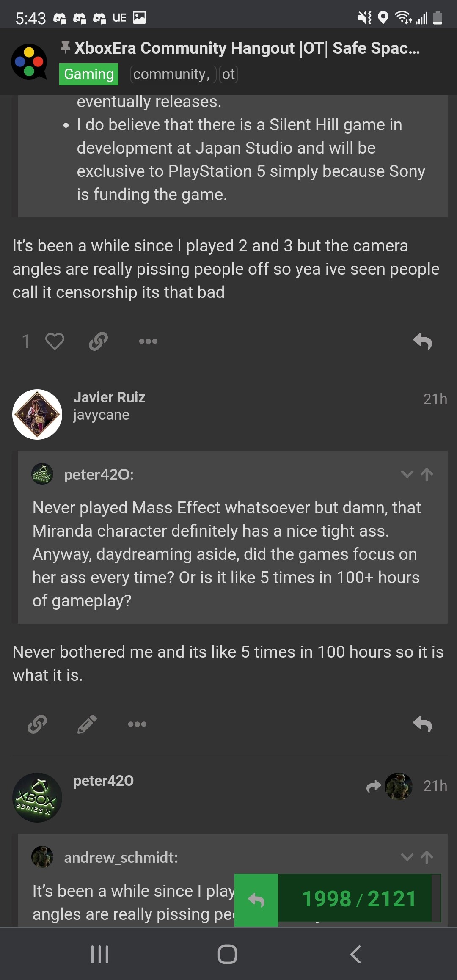The image size is (457, 980).
Task: Open the ot tag
Action: (228, 74)
